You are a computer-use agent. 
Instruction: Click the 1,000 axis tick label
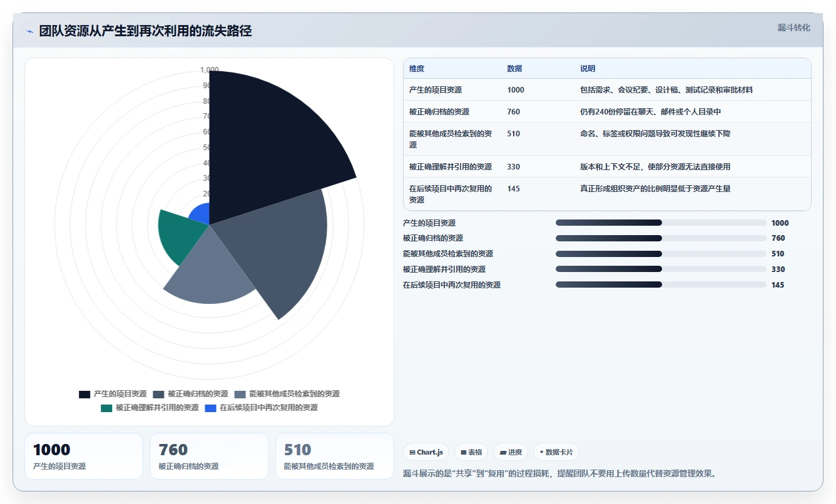tap(209, 70)
